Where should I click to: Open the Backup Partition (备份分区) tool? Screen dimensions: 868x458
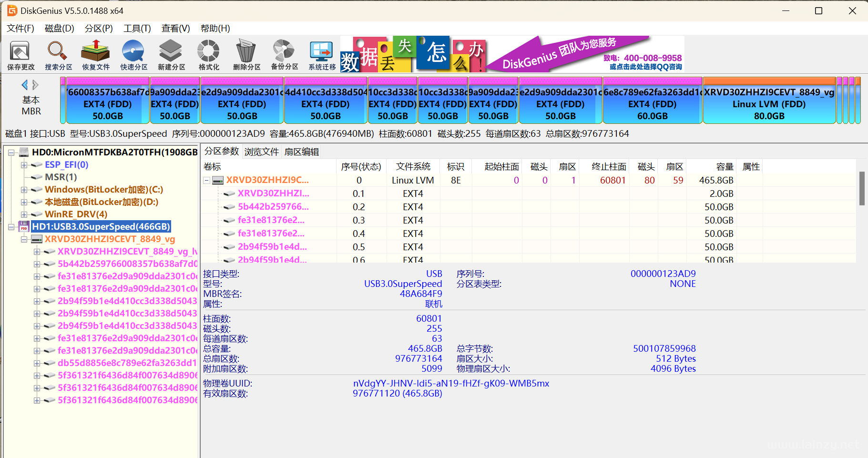click(284, 55)
